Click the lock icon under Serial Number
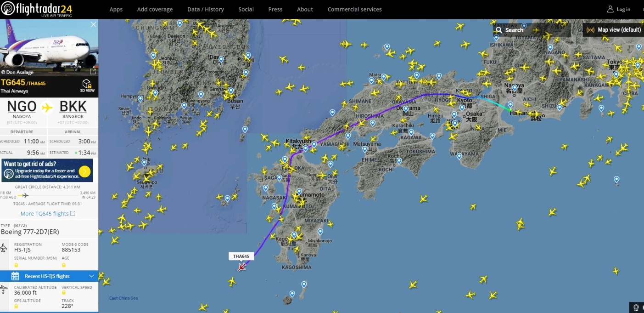Screen dimensions: 644x313 (x=16, y=265)
